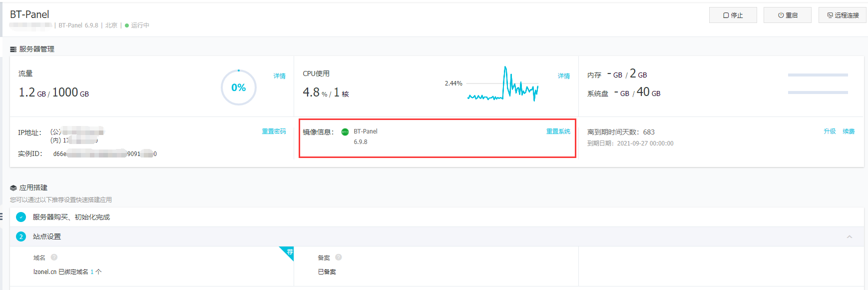Click the step 2 number badge
Screen dimensions: 868x290
click(21, 236)
